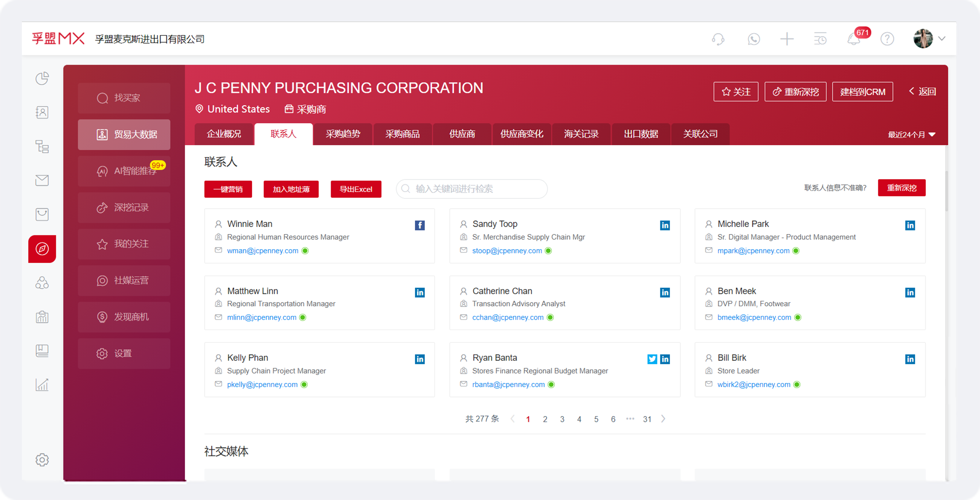Click Sandy Toop's LinkedIn icon
Screen dimensions: 980x500
click(x=665, y=225)
